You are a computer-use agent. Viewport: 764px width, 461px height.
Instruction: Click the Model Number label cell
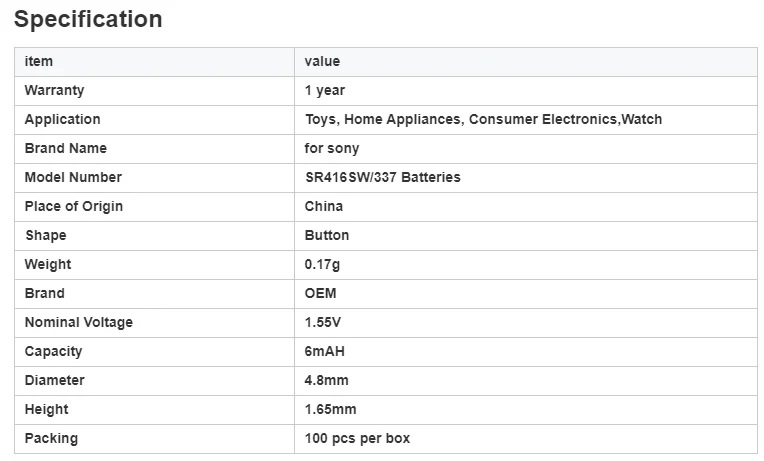(x=154, y=177)
